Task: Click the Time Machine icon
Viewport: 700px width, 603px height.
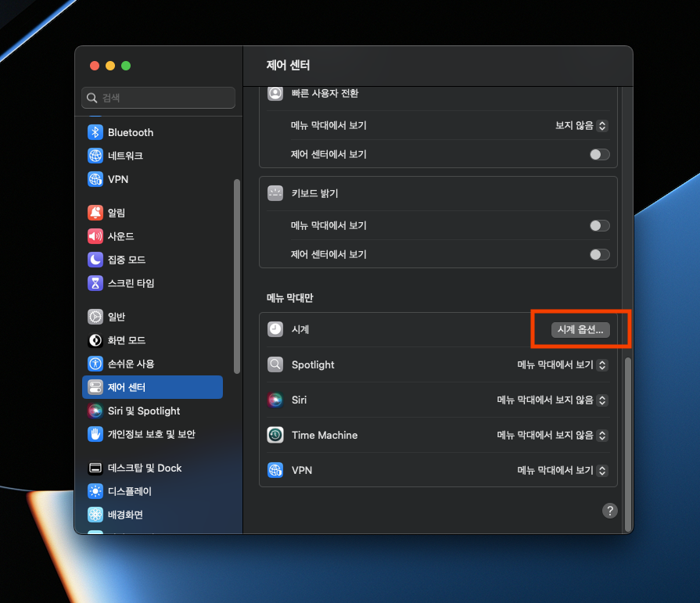Action: click(275, 435)
